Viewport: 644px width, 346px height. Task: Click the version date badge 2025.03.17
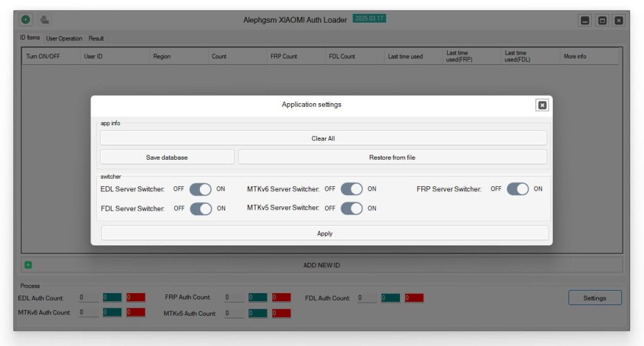tap(369, 18)
